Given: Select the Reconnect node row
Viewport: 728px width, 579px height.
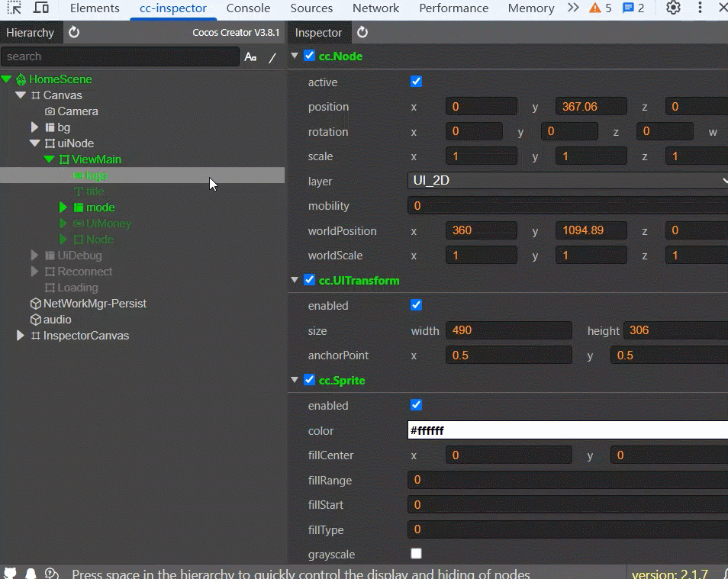Looking at the screenshot, I should [142, 272].
